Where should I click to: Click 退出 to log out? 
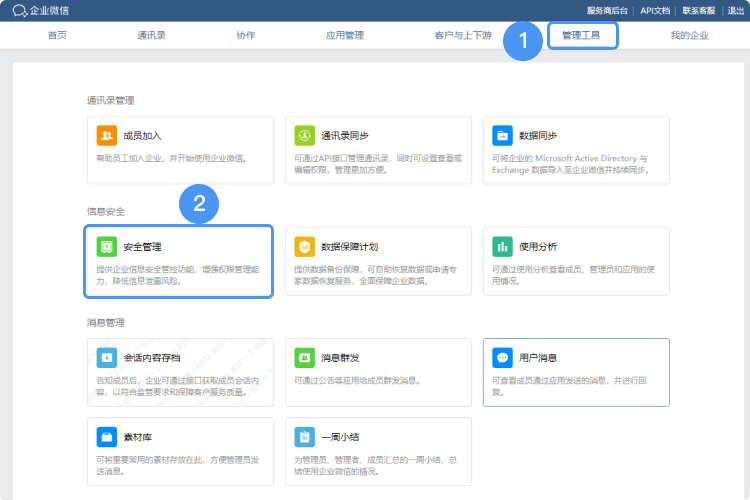tap(736, 11)
